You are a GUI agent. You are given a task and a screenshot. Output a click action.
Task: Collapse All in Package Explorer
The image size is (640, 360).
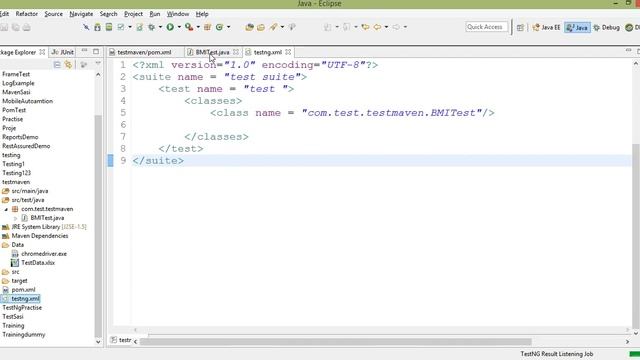click(57, 64)
